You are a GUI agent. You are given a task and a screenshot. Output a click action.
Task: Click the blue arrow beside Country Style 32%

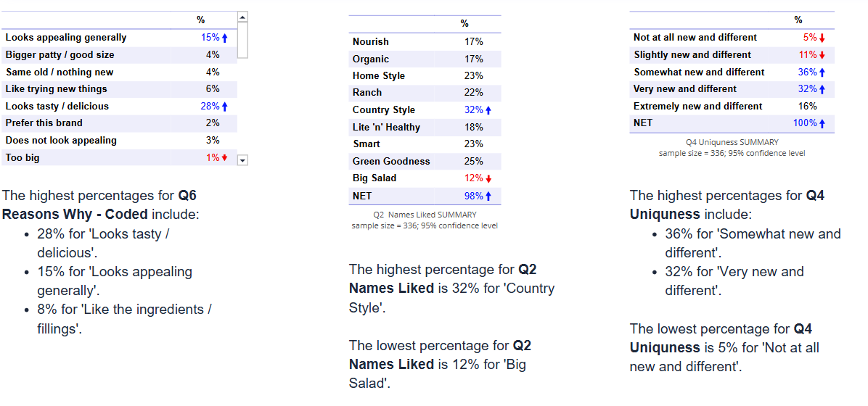(x=488, y=111)
